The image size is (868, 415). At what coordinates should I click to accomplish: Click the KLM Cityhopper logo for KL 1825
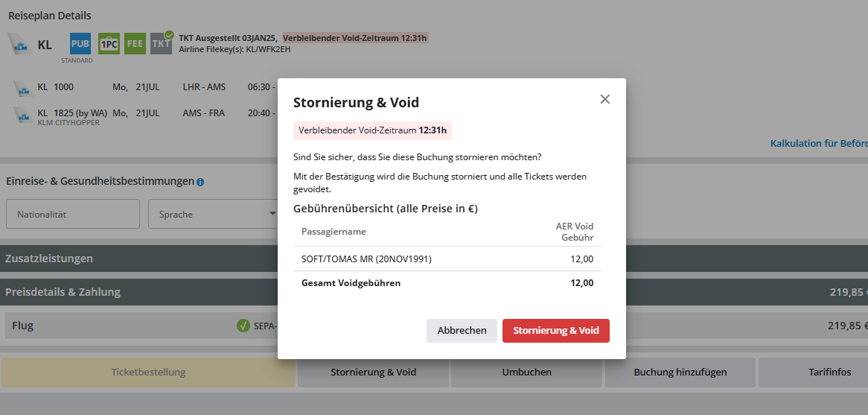pyautogui.click(x=24, y=115)
